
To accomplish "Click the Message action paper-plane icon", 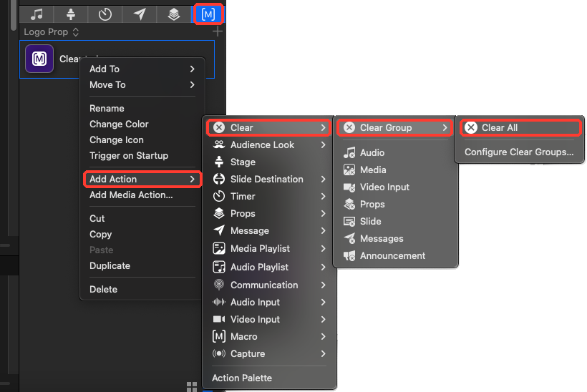I will click(219, 230).
